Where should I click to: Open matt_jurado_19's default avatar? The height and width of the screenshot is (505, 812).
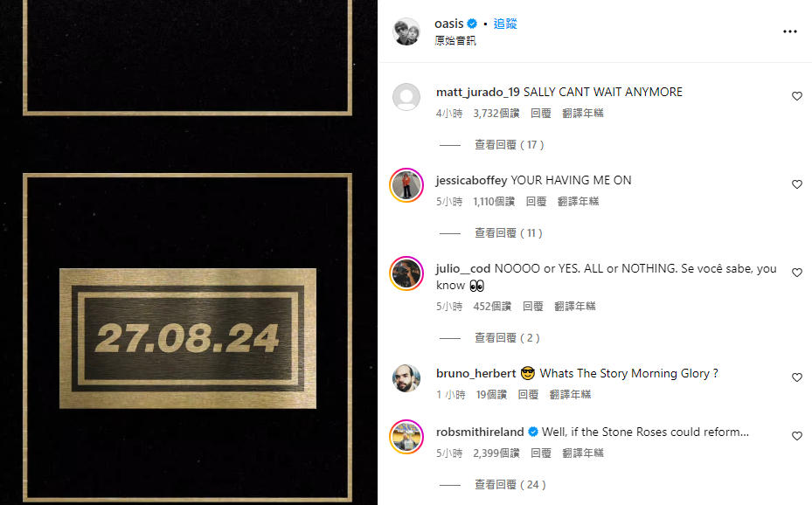pos(406,97)
